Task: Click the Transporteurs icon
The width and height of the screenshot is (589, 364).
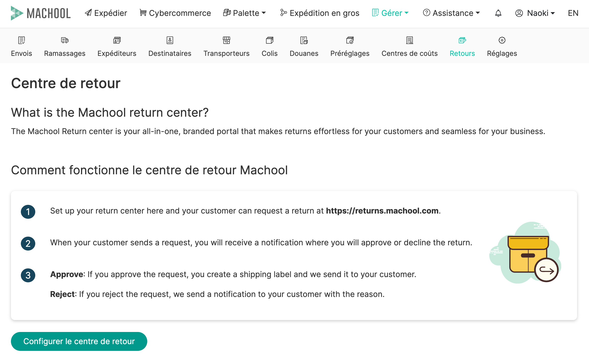Action: coord(226,40)
